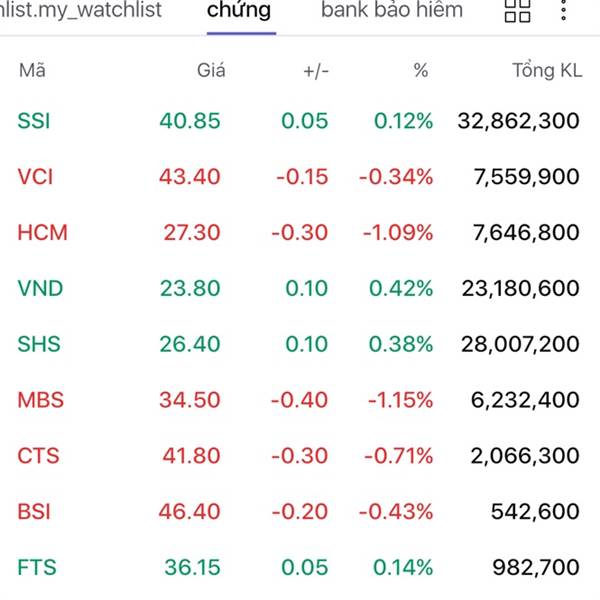
Task: Open the SSI stock ticker
Action: [x=34, y=121]
